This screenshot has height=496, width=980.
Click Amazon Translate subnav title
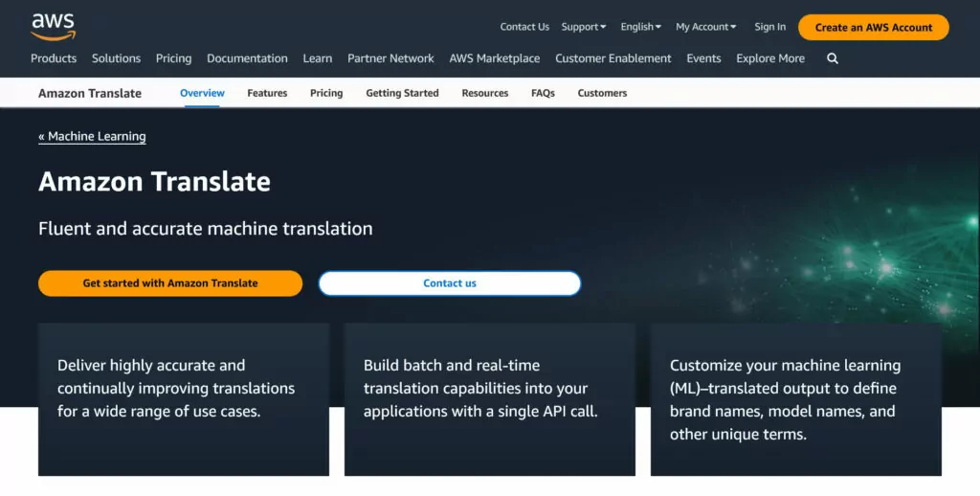pyautogui.click(x=90, y=93)
